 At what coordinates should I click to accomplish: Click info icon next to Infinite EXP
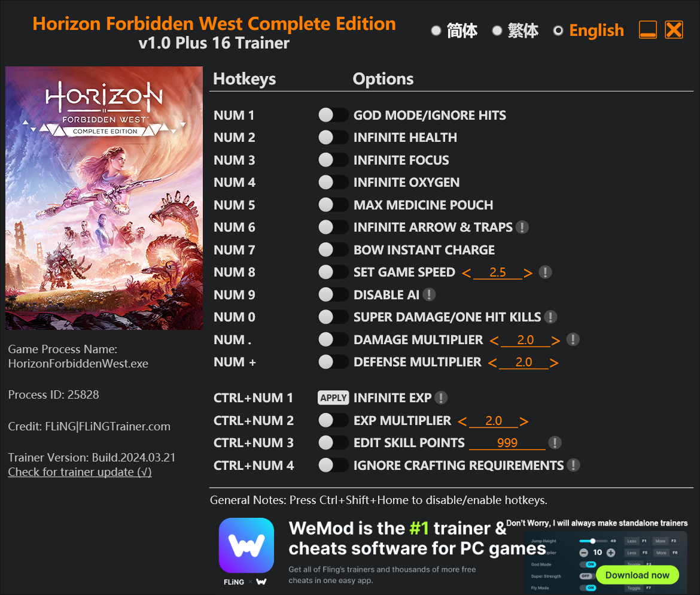tap(441, 398)
